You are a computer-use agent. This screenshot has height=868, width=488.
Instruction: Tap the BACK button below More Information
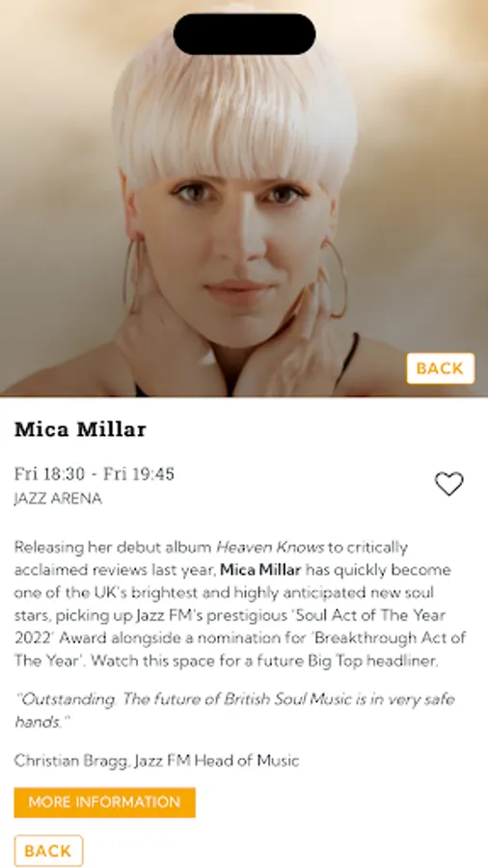(x=48, y=851)
